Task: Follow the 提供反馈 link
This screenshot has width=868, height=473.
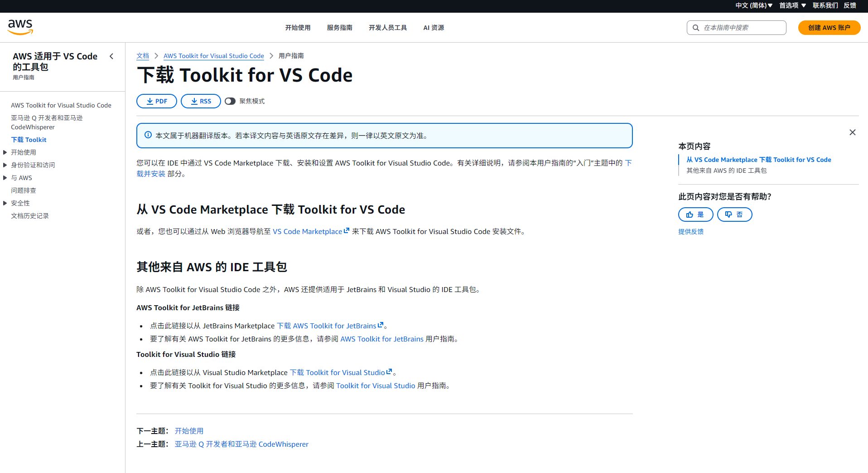Action: click(691, 231)
